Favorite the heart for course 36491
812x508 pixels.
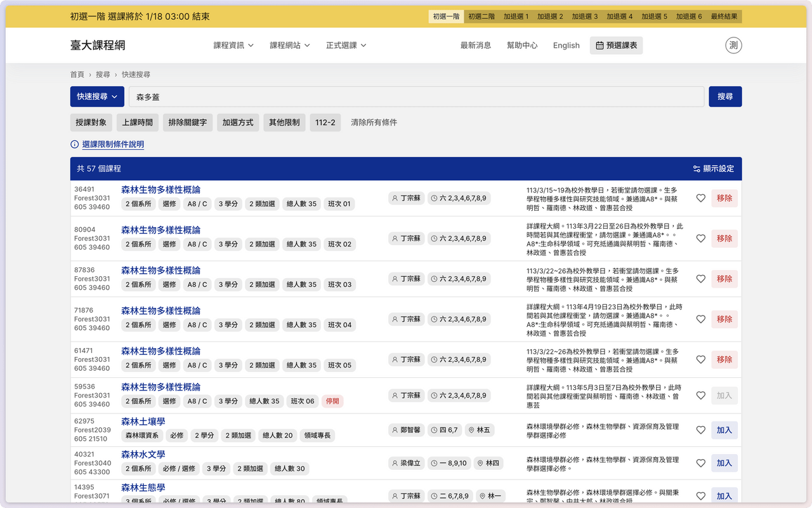(x=700, y=198)
